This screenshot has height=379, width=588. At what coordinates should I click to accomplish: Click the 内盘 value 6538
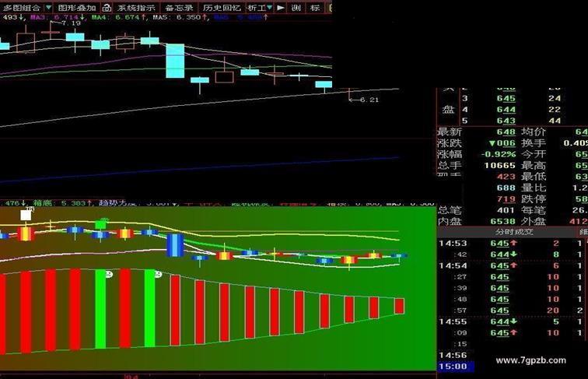(x=503, y=221)
